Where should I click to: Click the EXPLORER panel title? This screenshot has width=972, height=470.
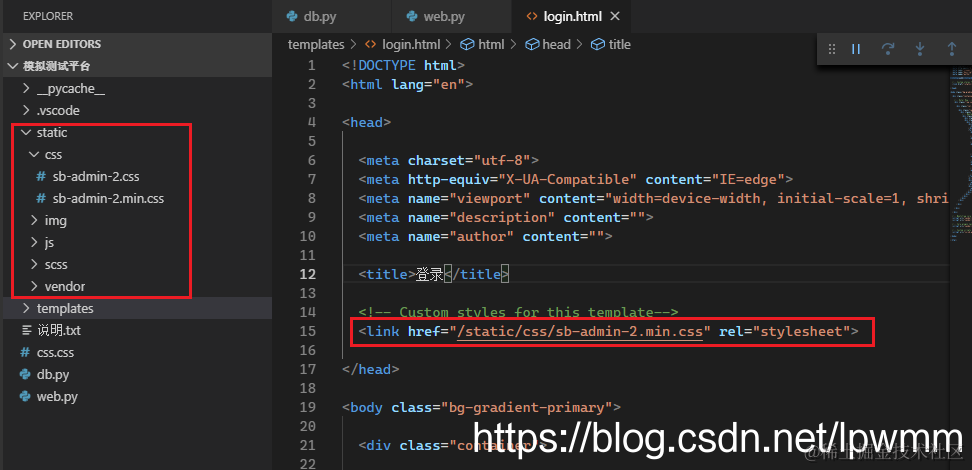(48, 17)
